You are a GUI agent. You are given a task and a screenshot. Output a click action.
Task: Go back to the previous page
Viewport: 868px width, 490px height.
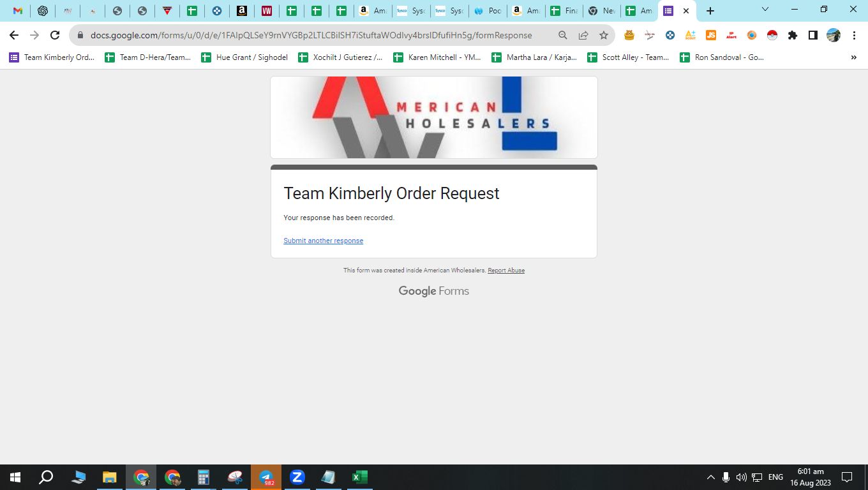(14, 35)
